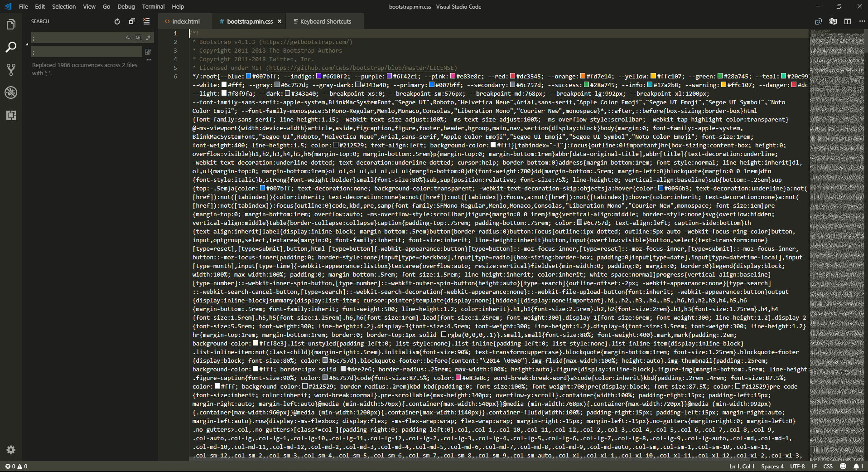Click the --purple #6f42c1 color swatch
The image size is (868, 472).
tap(390, 76)
